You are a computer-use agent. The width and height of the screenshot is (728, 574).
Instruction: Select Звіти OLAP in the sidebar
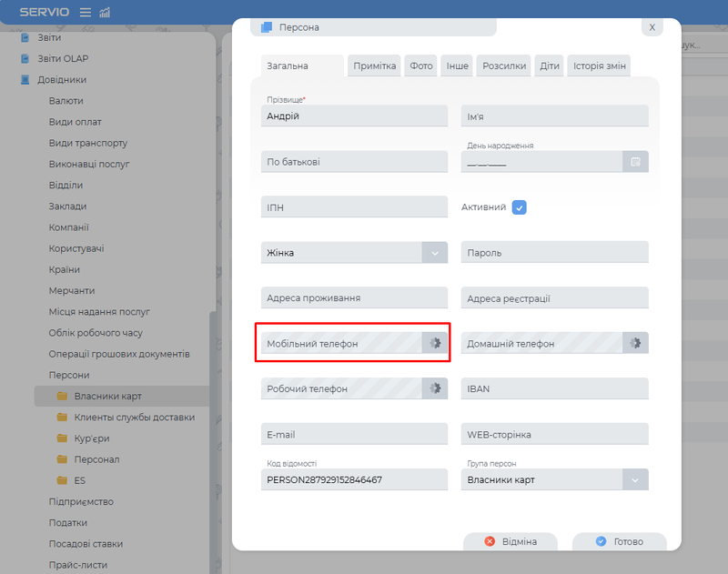coord(62,58)
